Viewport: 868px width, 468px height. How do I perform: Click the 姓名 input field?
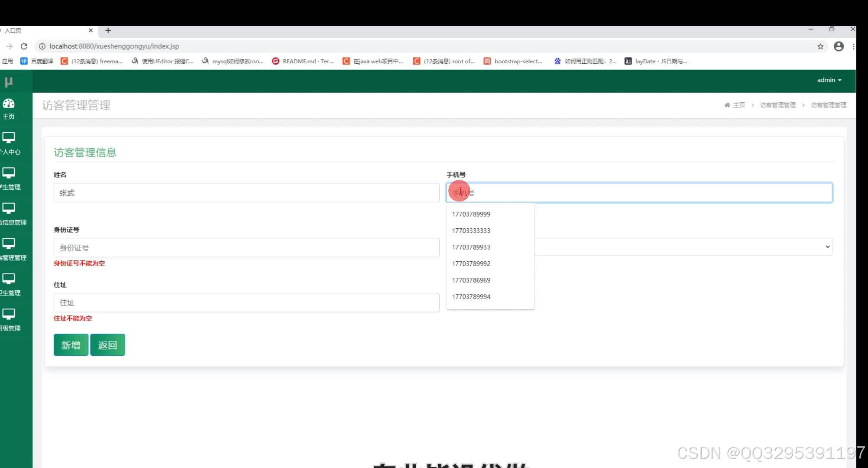pos(246,192)
